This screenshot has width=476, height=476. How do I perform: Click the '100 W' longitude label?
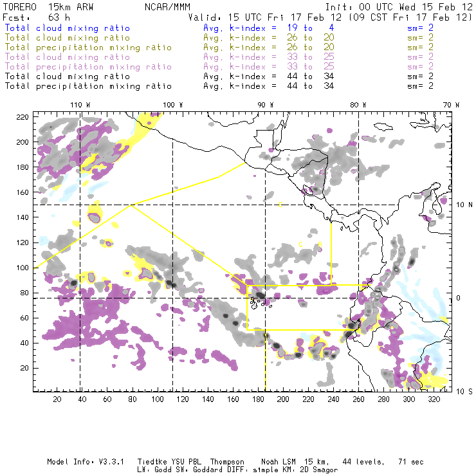tap(173, 105)
